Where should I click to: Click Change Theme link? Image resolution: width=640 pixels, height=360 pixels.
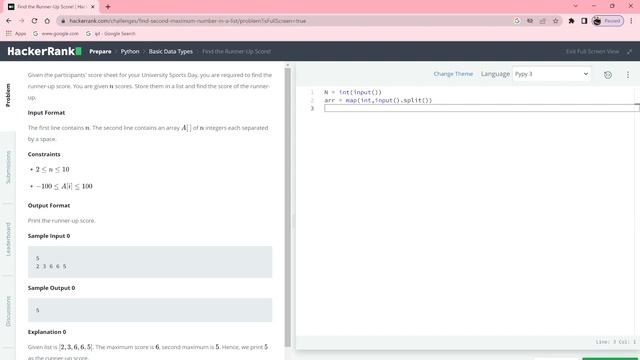tap(453, 74)
